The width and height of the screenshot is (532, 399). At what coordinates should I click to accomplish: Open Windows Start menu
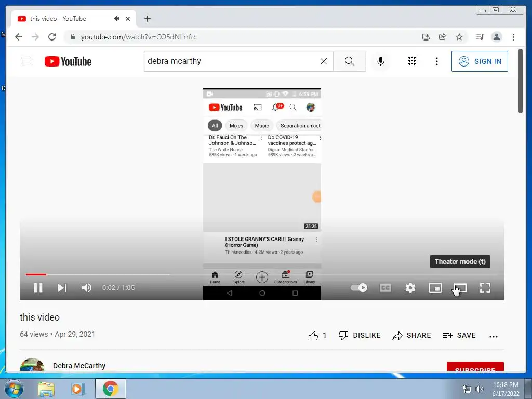tap(14, 389)
